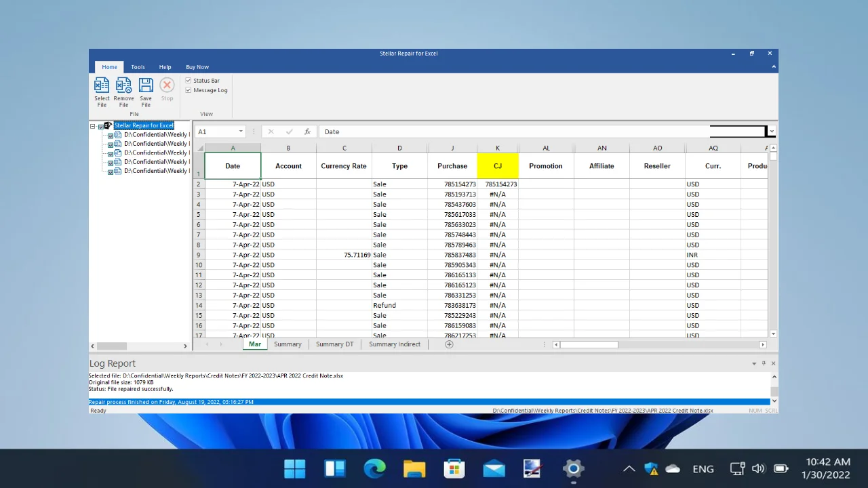Show hidden tray icons chevron
This screenshot has height=488, width=868.
click(629, 468)
